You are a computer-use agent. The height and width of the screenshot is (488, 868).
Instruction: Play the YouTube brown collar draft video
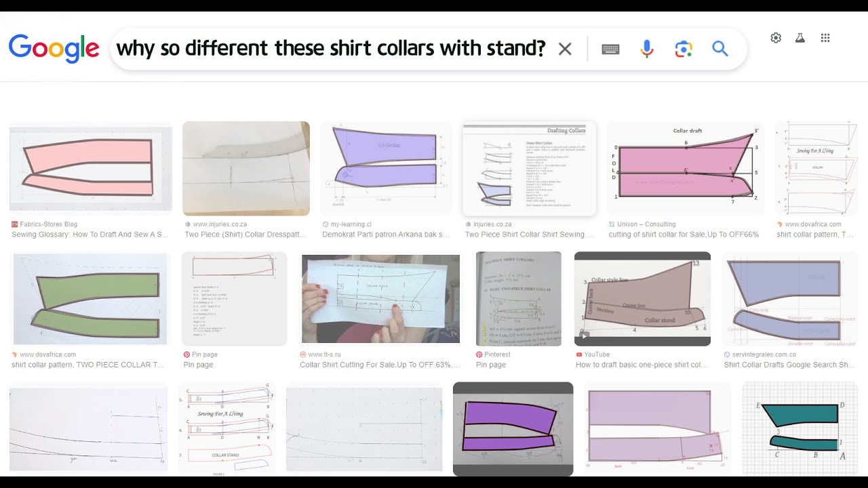(642, 299)
